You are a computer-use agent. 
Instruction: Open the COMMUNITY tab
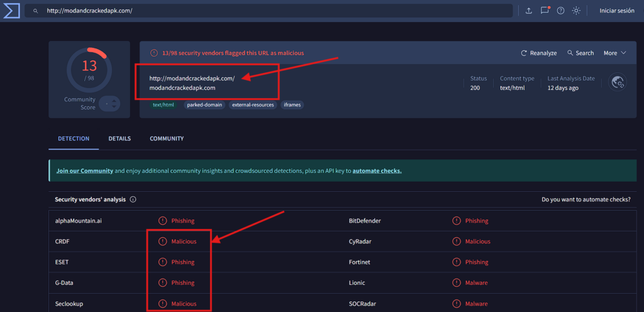tap(167, 138)
